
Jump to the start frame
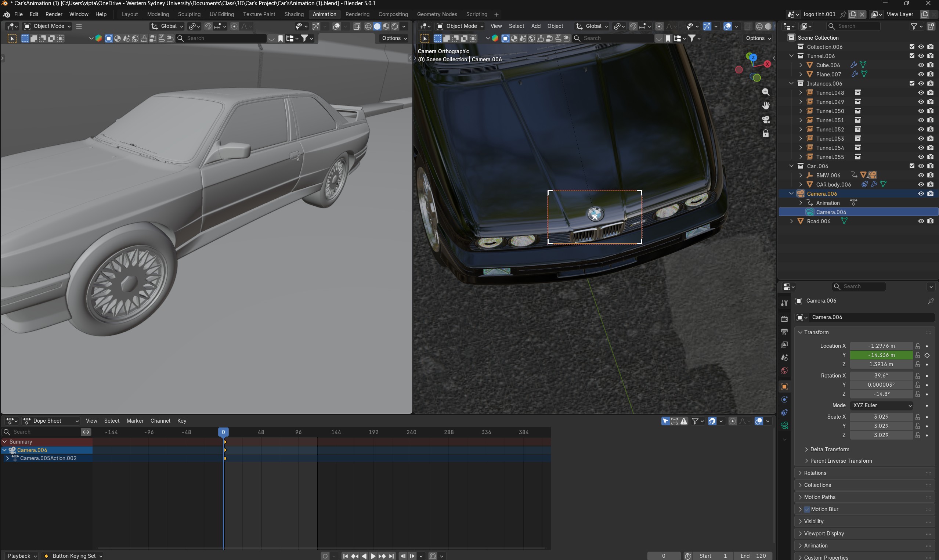point(345,556)
